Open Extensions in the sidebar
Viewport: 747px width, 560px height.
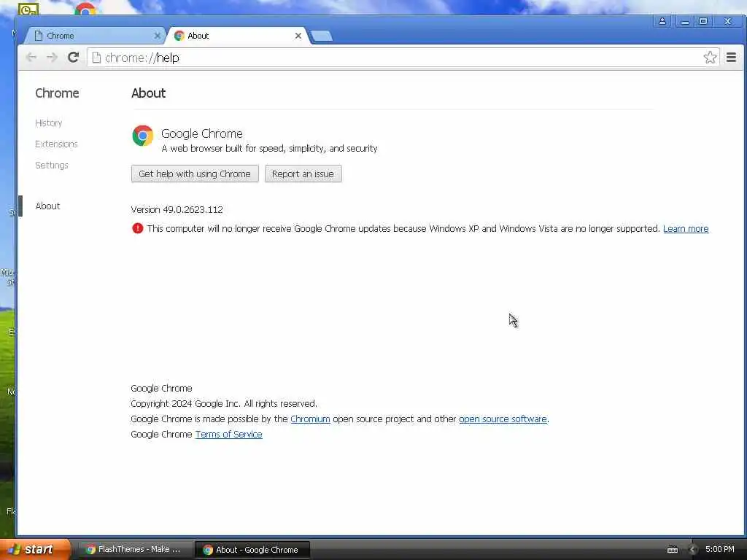(56, 144)
